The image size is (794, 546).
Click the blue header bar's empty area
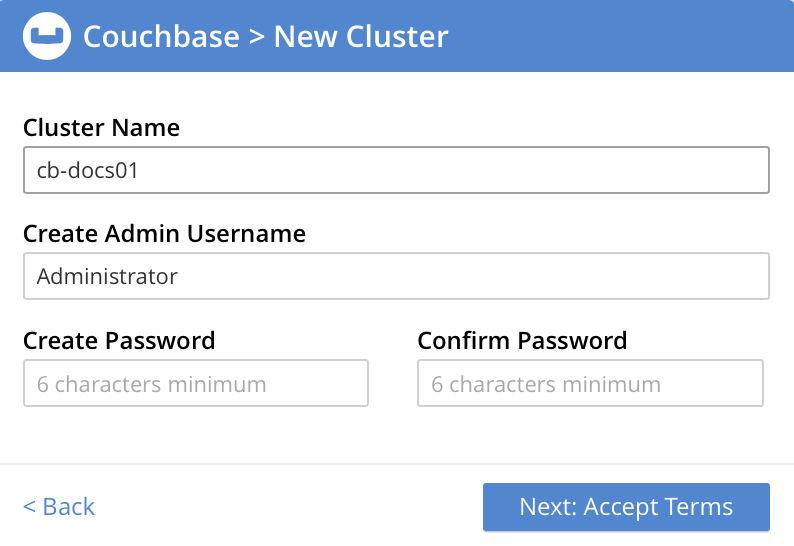click(x=620, y=36)
